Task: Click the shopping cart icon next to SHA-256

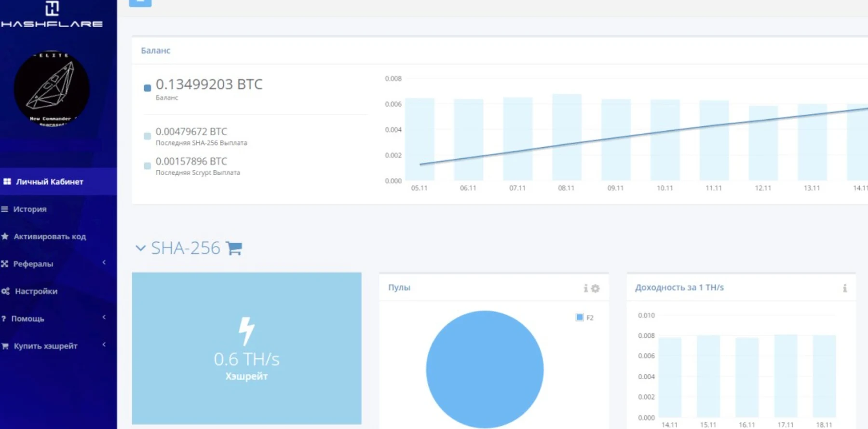Action: click(234, 248)
